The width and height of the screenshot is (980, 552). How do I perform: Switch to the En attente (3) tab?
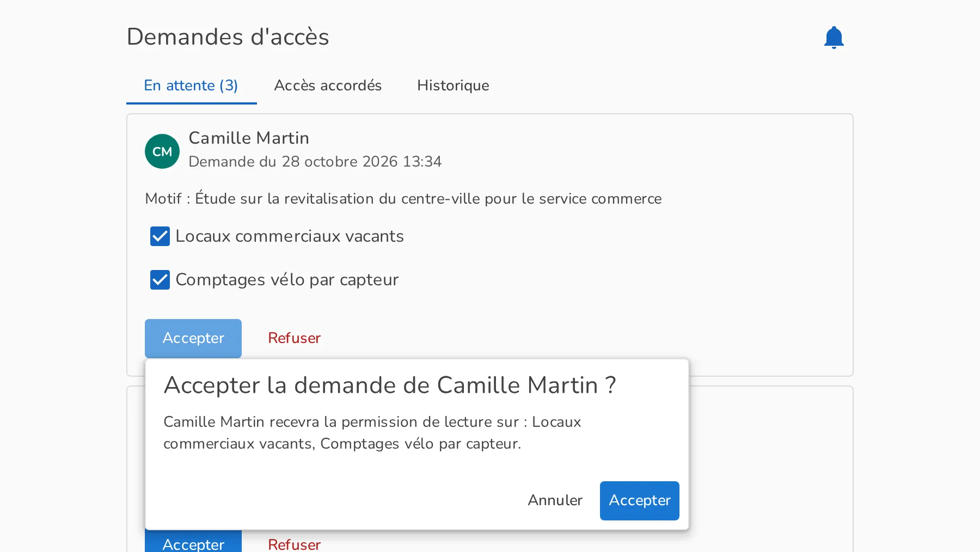point(191,85)
